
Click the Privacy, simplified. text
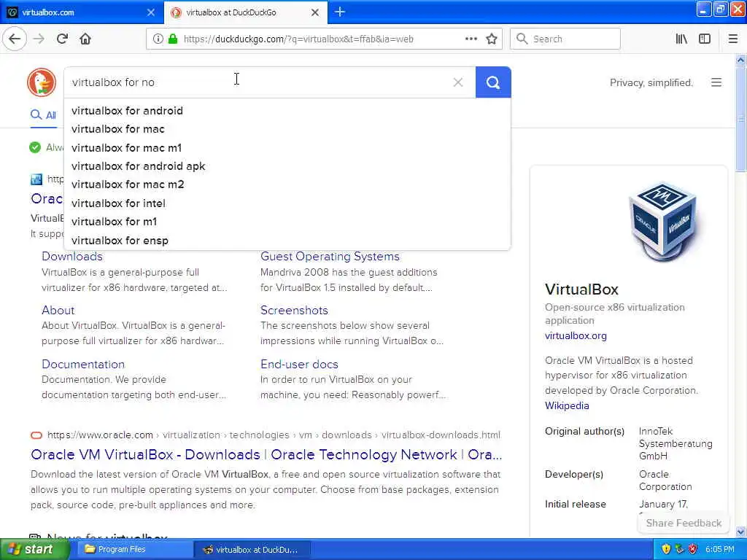click(x=651, y=82)
